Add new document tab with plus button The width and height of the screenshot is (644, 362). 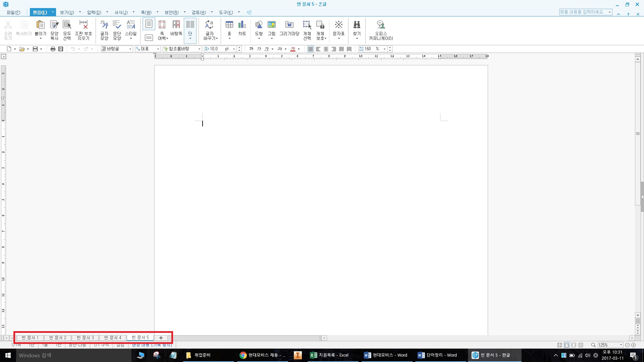[161, 338]
